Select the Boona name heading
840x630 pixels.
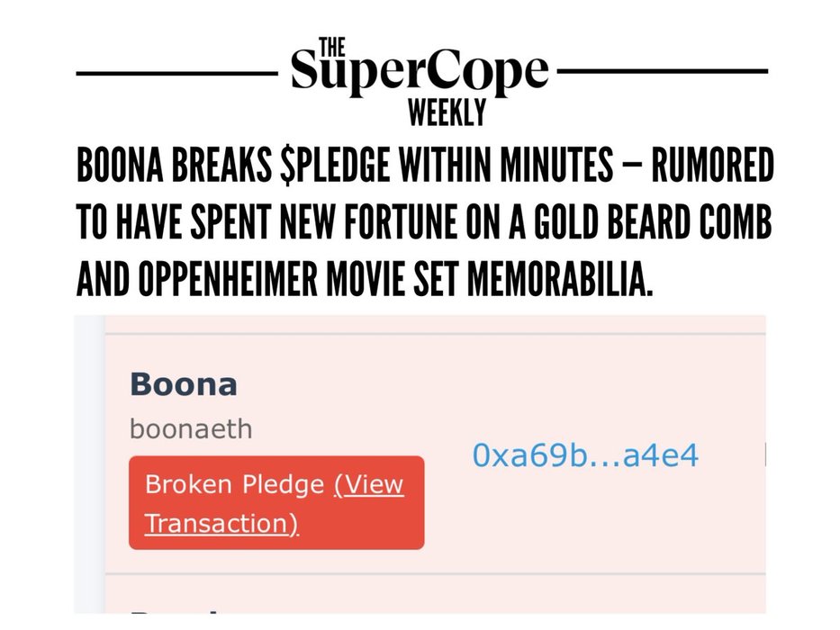[183, 384]
